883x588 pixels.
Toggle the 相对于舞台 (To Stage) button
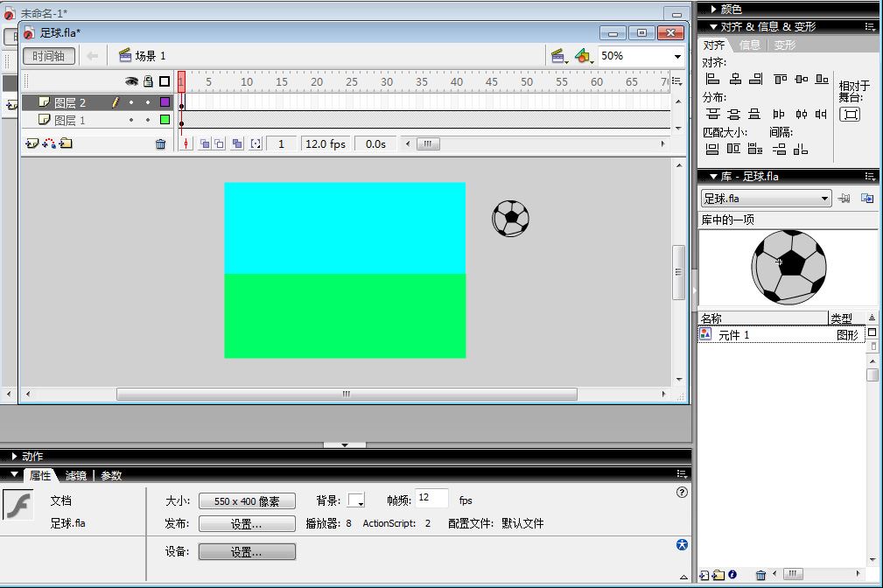click(x=850, y=115)
